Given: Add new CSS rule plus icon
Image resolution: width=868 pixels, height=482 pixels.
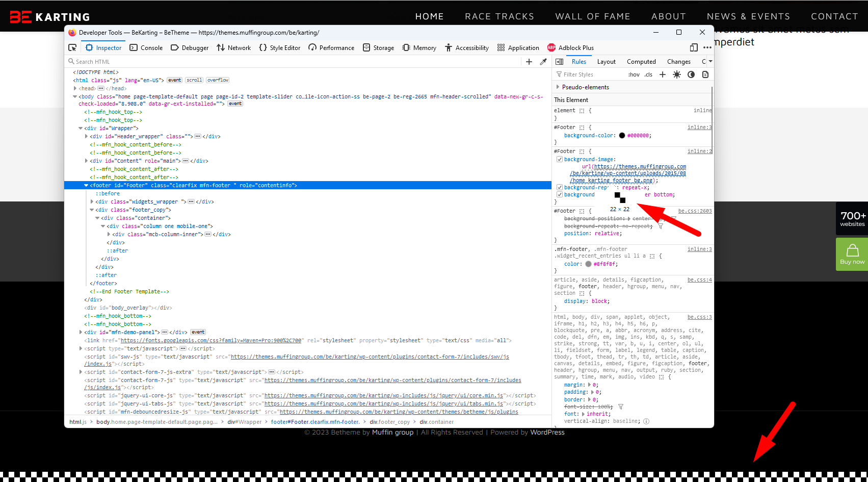Looking at the screenshot, I should 663,74.
